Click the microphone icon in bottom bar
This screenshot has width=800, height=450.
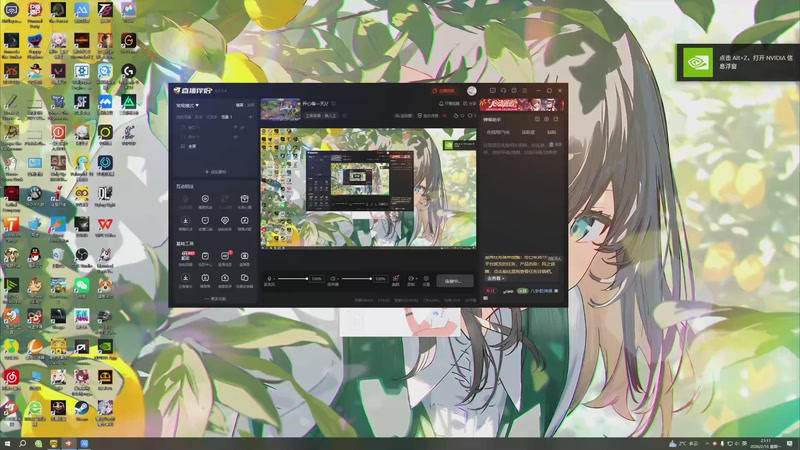[269, 279]
